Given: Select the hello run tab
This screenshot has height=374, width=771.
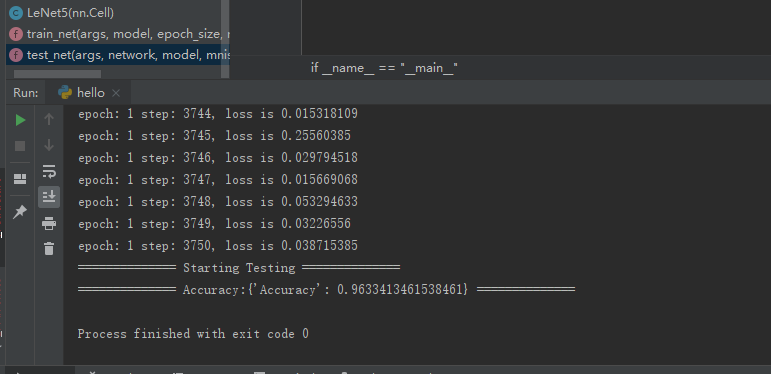Looking at the screenshot, I should point(89,93).
